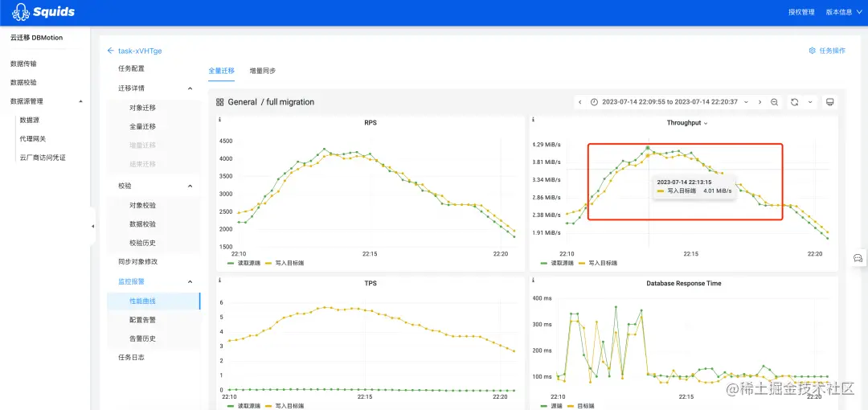This screenshot has height=410, width=868.
Task: Open 任务配置 menu item
Action: click(x=132, y=68)
